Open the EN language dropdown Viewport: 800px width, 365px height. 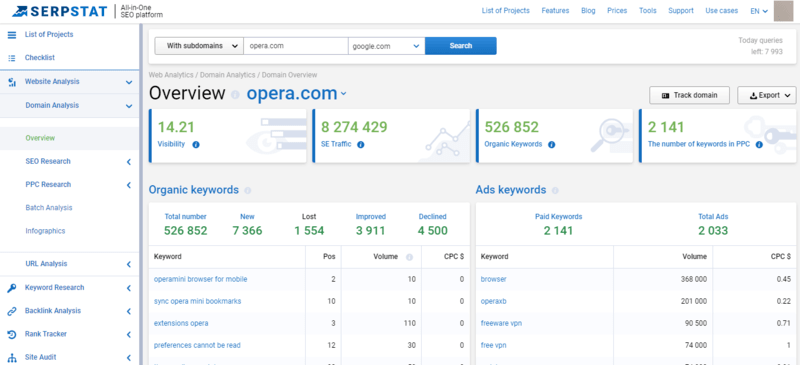(x=759, y=11)
